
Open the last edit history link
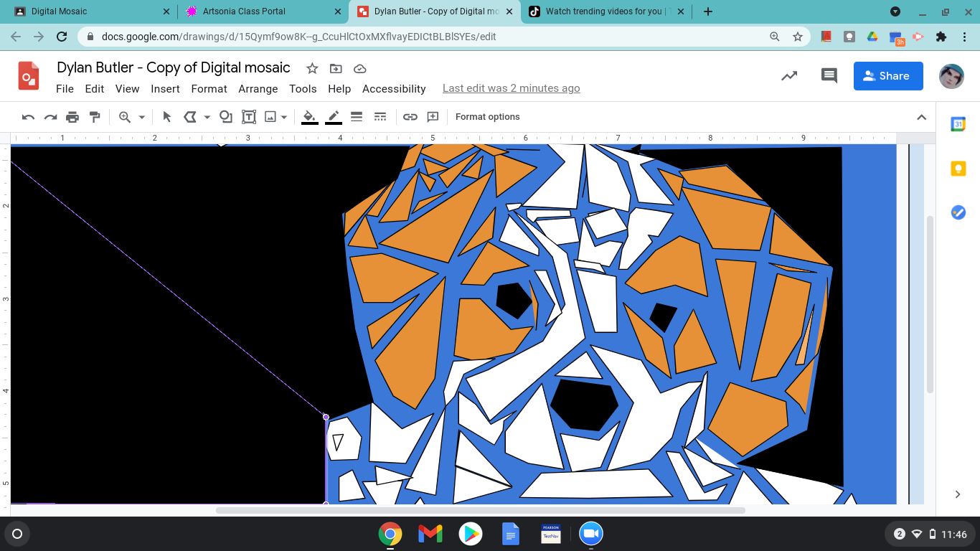pyautogui.click(x=511, y=88)
